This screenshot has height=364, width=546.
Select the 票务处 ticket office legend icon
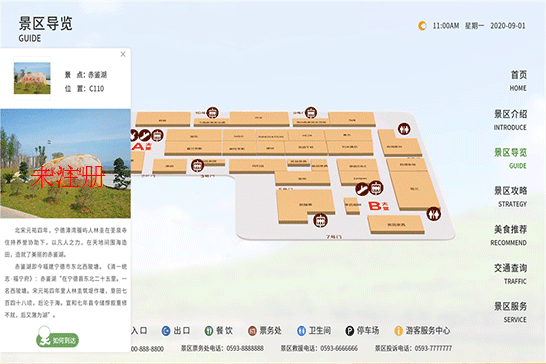[252, 331]
